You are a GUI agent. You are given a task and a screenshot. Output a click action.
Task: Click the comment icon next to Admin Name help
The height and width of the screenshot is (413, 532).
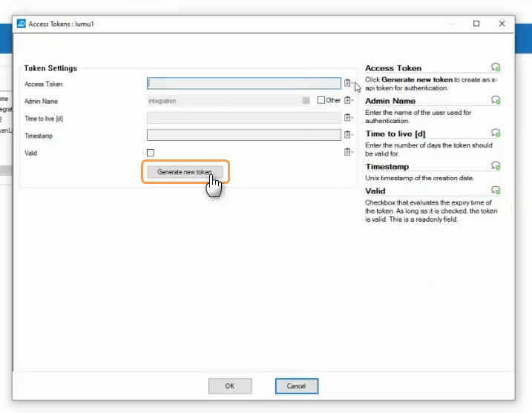click(x=496, y=100)
